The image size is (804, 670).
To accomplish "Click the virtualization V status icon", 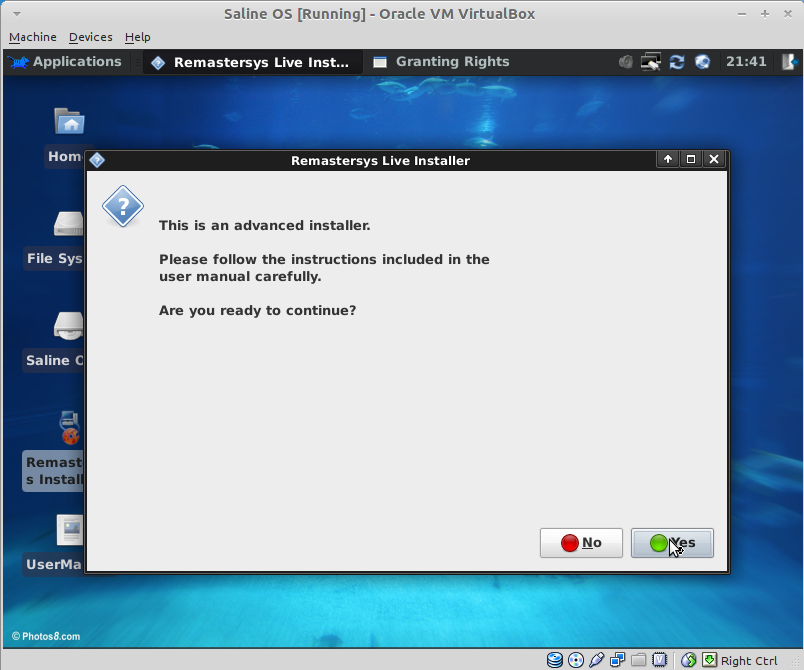I will (659, 660).
